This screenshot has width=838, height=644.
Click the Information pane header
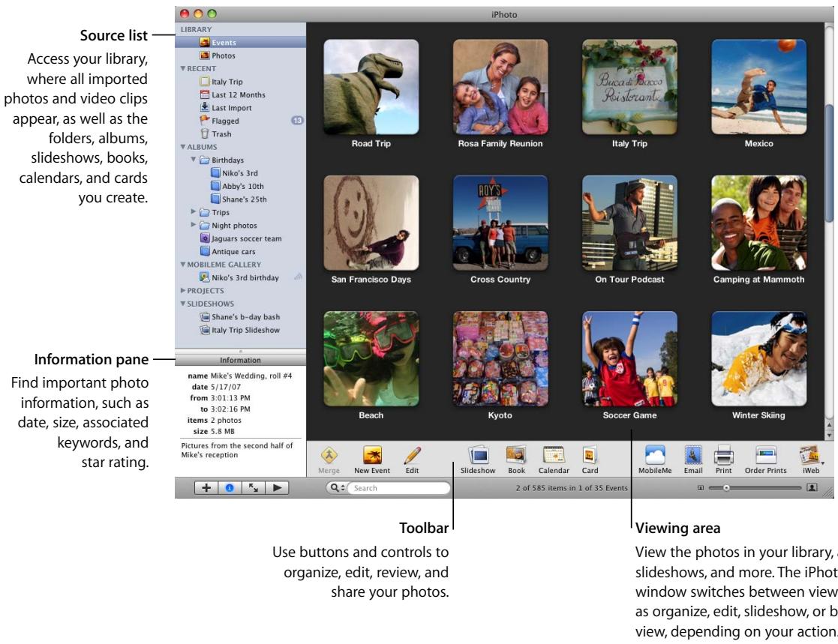(x=241, y=360)
